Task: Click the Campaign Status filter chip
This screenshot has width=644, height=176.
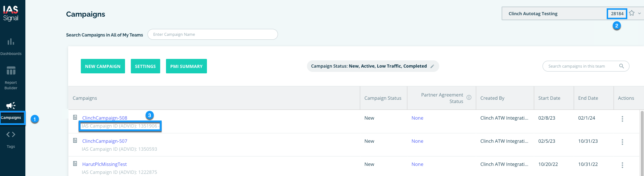Action: (x=373, y=66)
